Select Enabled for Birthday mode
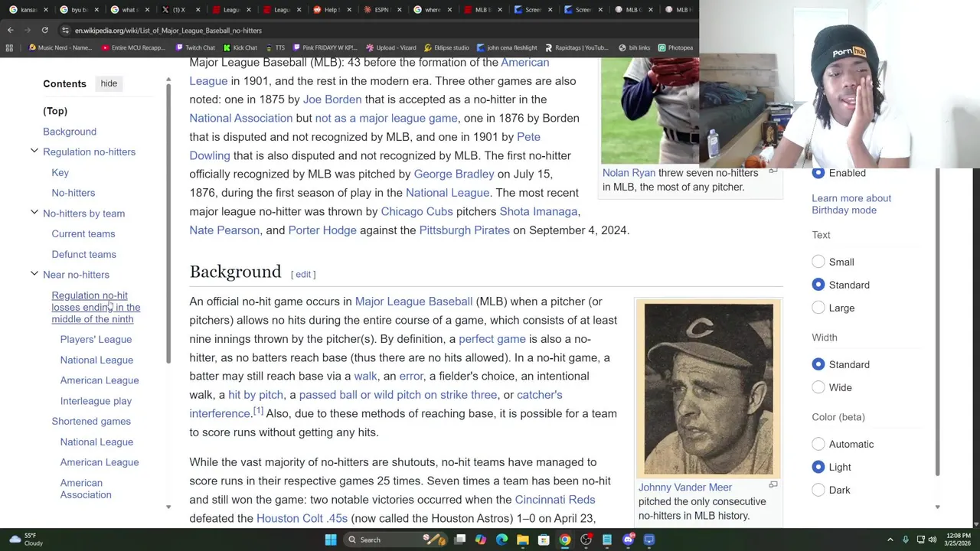Screen dimensions: 980x551 coord(818,173)
